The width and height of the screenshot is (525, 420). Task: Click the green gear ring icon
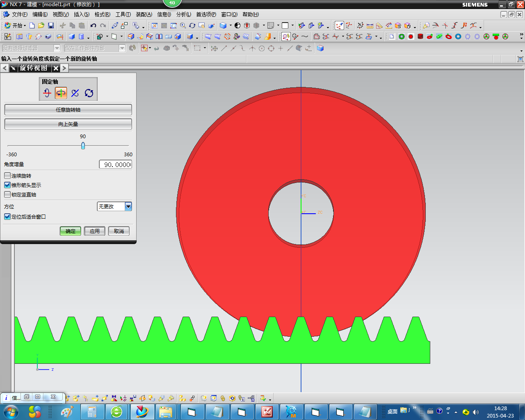point(402,37)
